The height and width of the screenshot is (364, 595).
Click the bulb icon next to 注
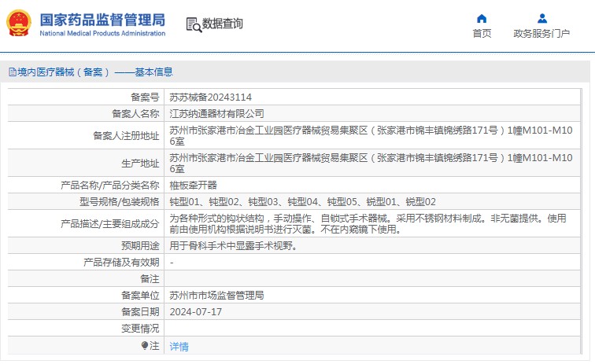[x=145, y=345]
